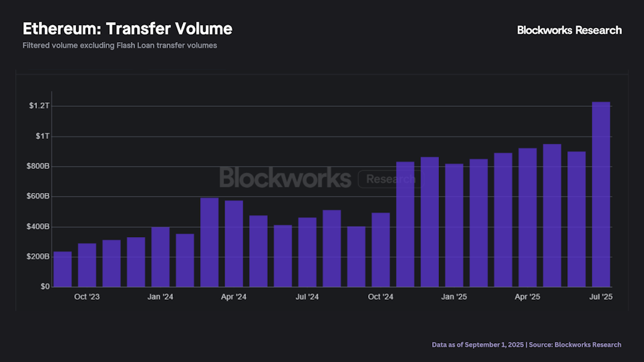Click the Apr '25 axis label
This screenshot has width=644, height=362.
(528, 297)
